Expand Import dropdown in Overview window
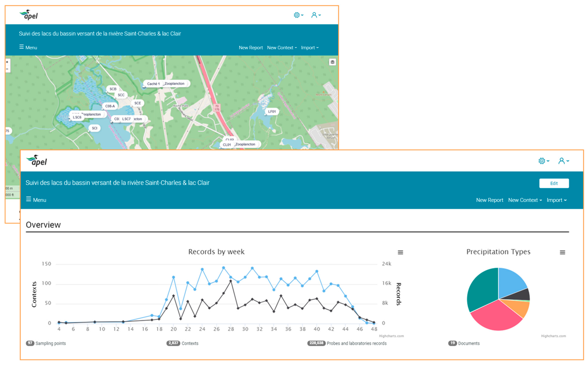Image resolution: width=588 pixels, height=365 pixels. 556,200
